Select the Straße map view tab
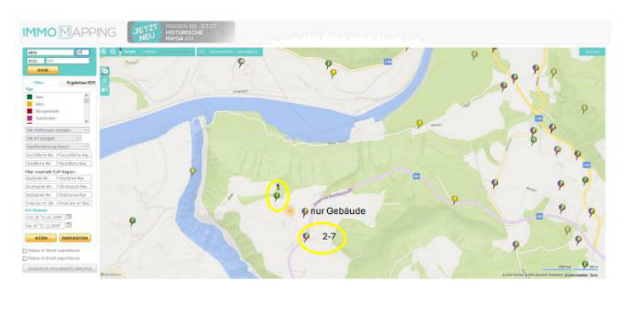 point(130,52)
